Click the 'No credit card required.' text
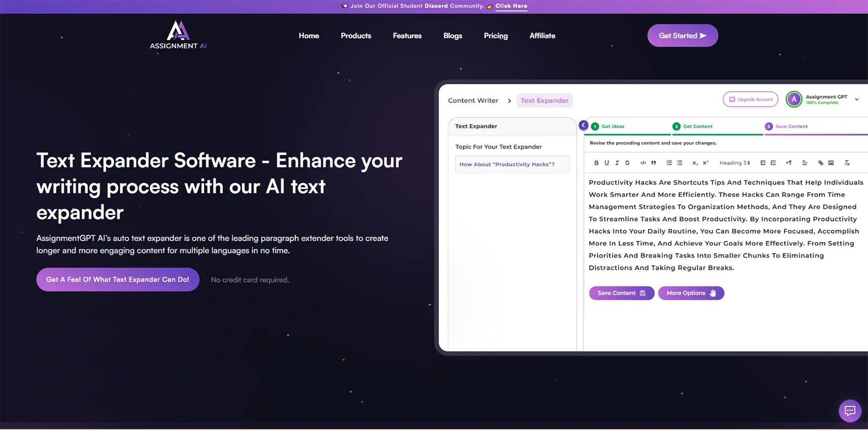The height and width of the screenshot is (430, 868). [x=250, y=280]
